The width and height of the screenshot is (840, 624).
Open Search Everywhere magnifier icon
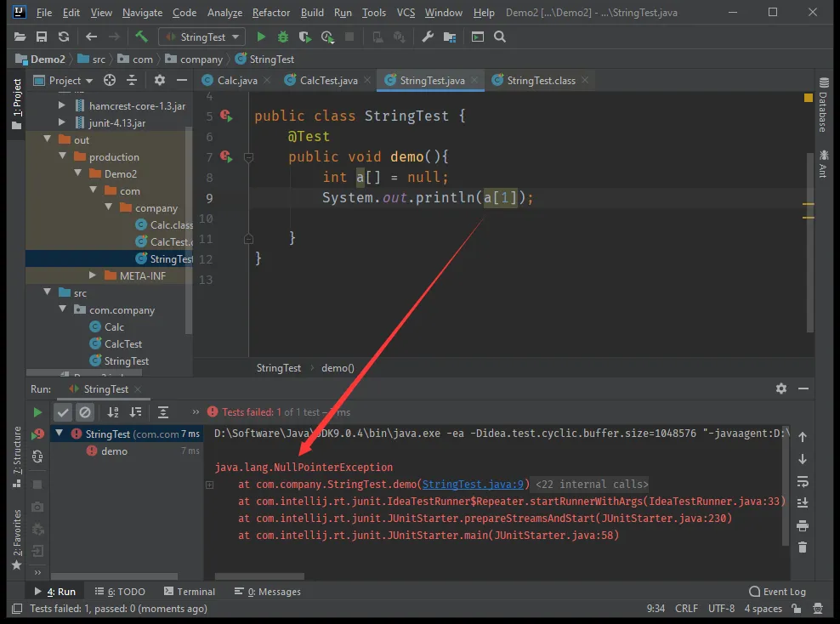point(500,37)
